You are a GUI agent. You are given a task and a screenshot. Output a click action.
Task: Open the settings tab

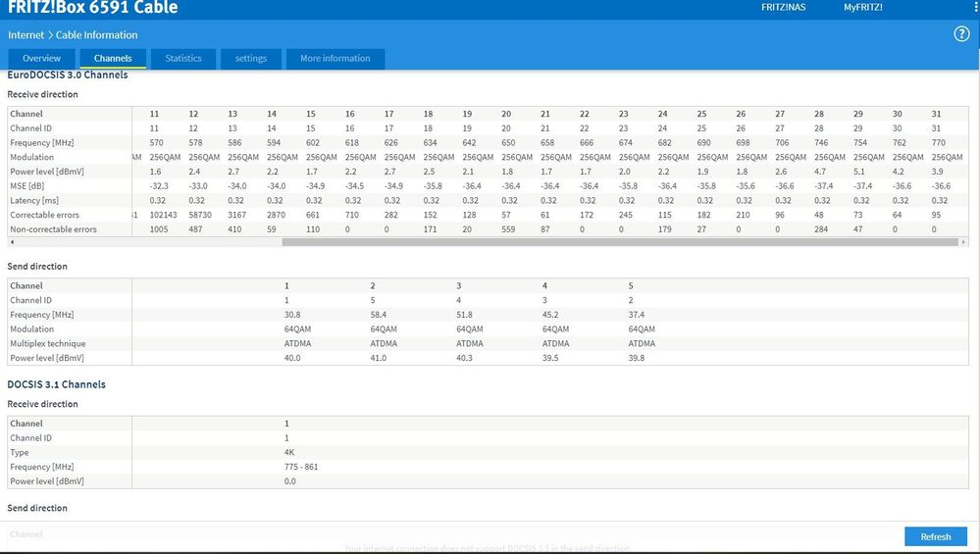250,58
